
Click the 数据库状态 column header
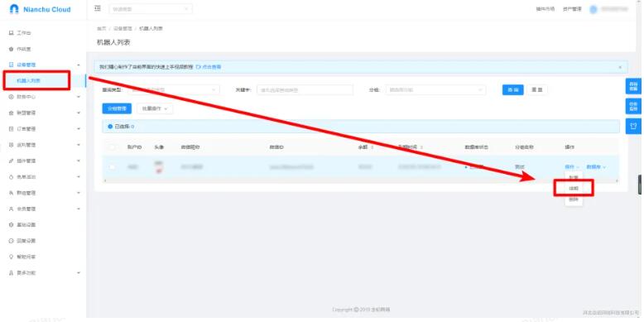[x=476, y=147]
